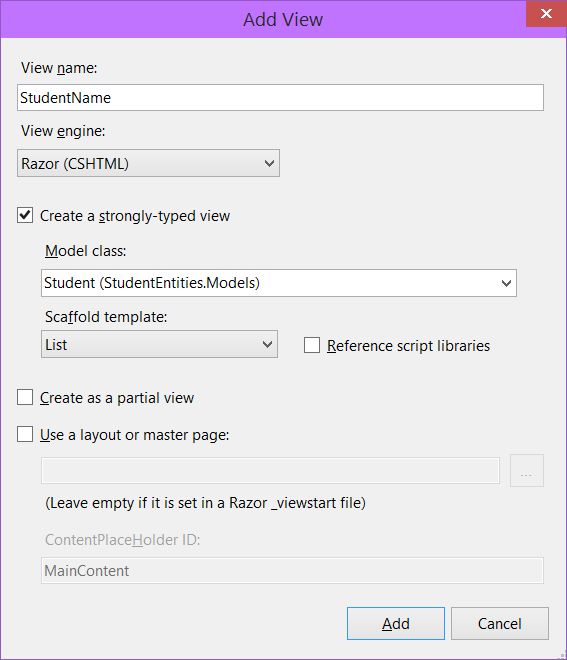Expand the Model class combo box arrow
Image resolution: width=567 pixels, height=660 pixels.
(x=506, y=283)
